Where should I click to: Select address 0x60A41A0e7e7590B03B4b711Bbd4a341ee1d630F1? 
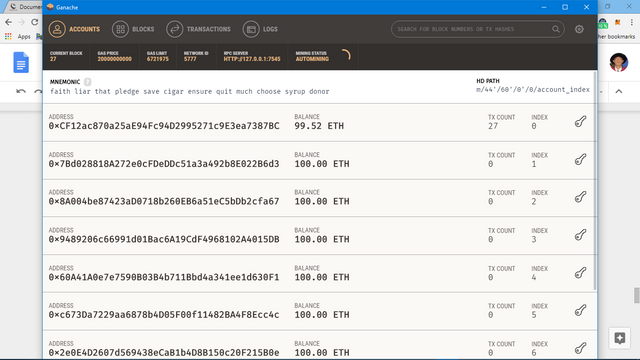pyautogui.click(x=164, y=278)
